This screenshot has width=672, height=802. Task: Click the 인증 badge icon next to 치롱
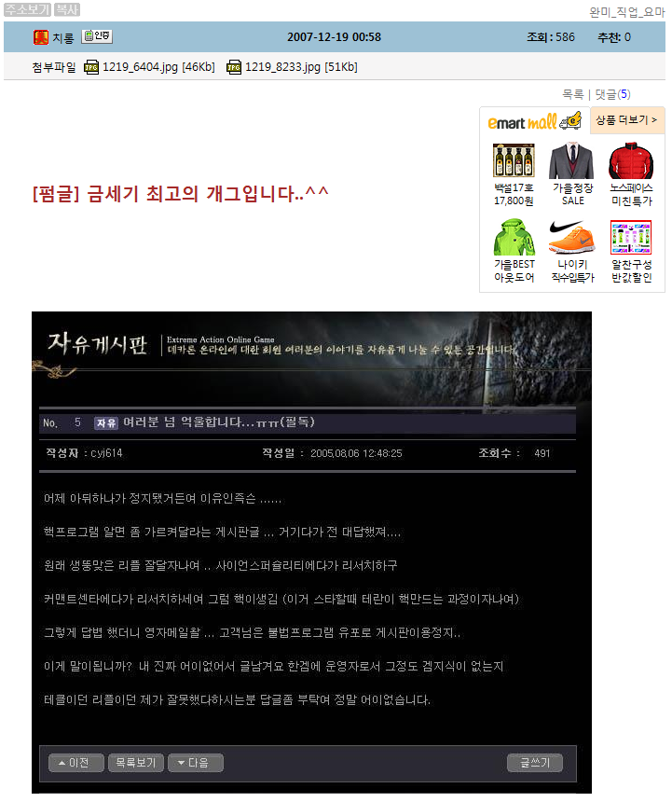coord(96,37)
